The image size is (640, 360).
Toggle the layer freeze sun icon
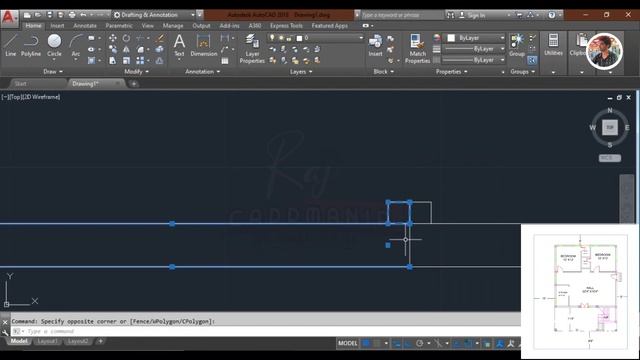[281, 38]
